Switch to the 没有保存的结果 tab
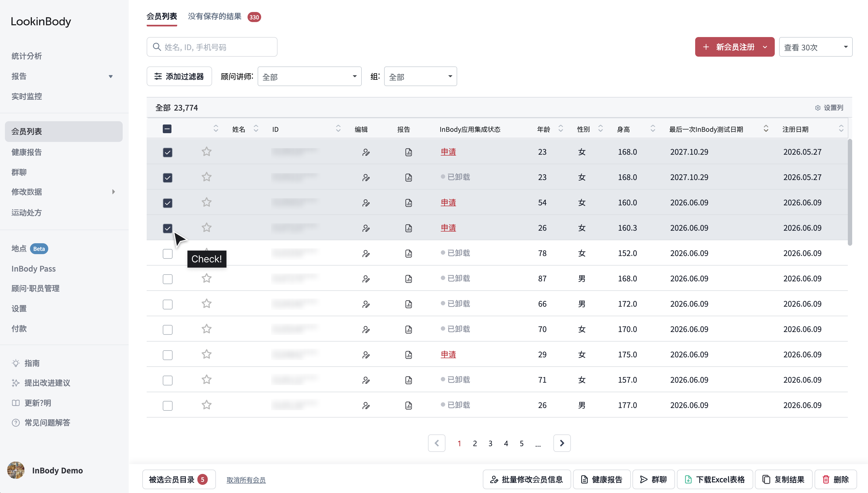The image size is (868, 493). [x=215, y=16]
